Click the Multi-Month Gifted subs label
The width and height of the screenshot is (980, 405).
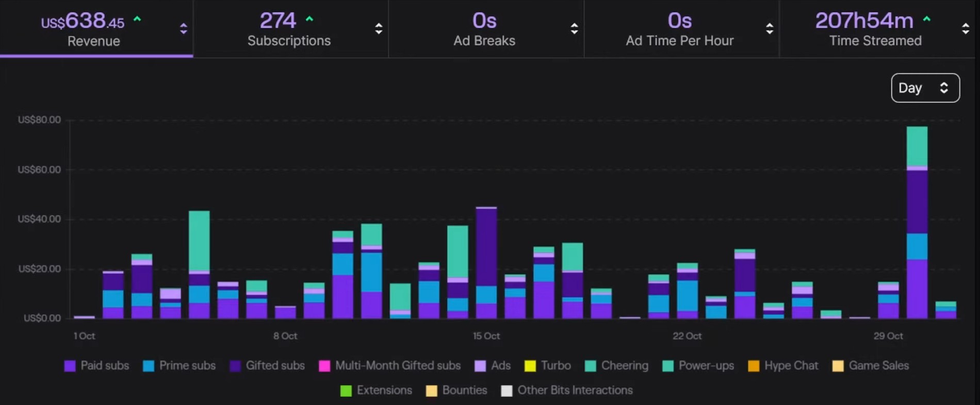tap(398, 365)
